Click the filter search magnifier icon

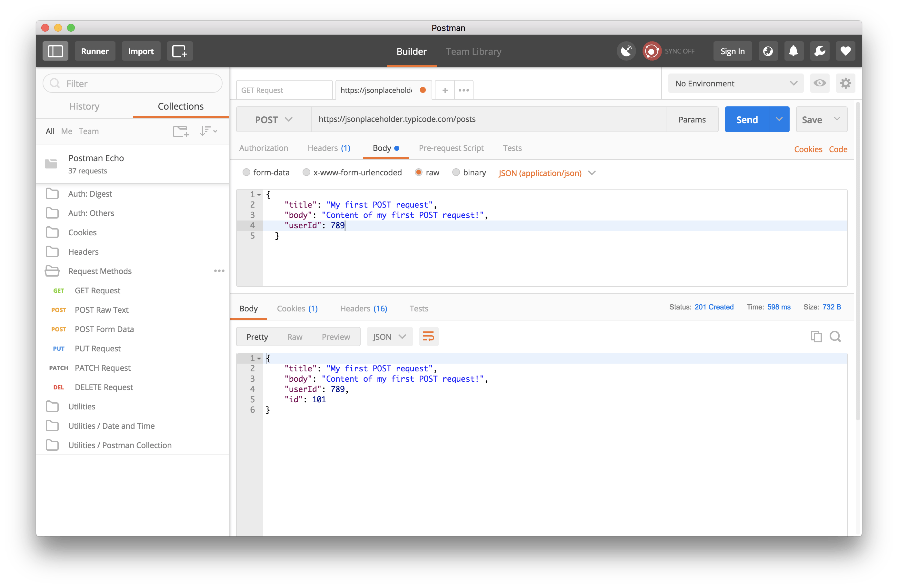pos(55,83)
